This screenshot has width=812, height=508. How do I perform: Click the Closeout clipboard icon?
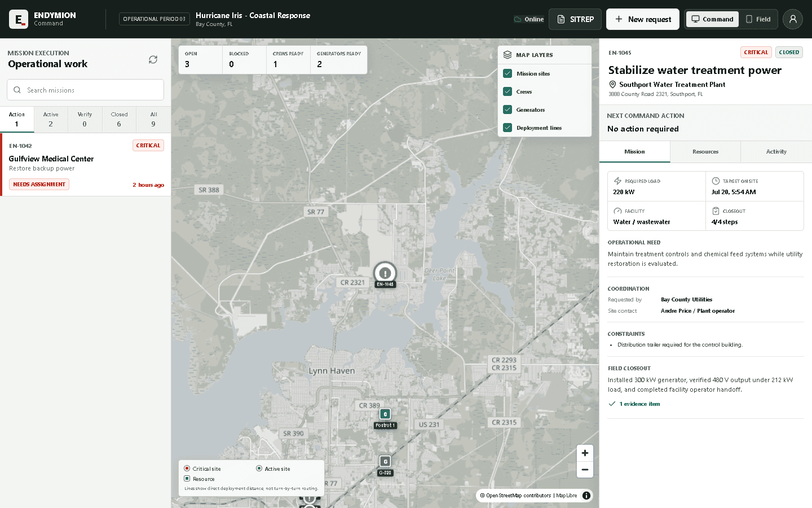coord(716,211)
